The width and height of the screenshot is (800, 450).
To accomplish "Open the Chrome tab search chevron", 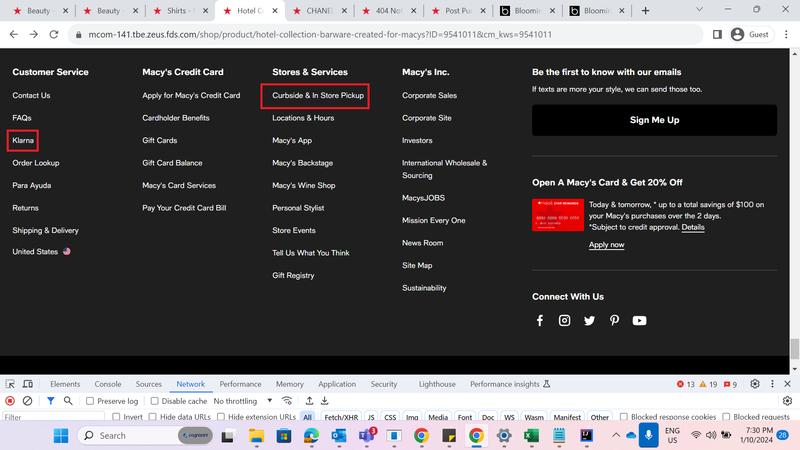I will (x=699, y=10).
